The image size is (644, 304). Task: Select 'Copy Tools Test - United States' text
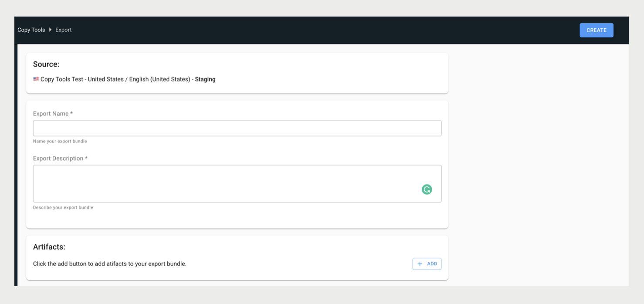click(x=82, y=79)
